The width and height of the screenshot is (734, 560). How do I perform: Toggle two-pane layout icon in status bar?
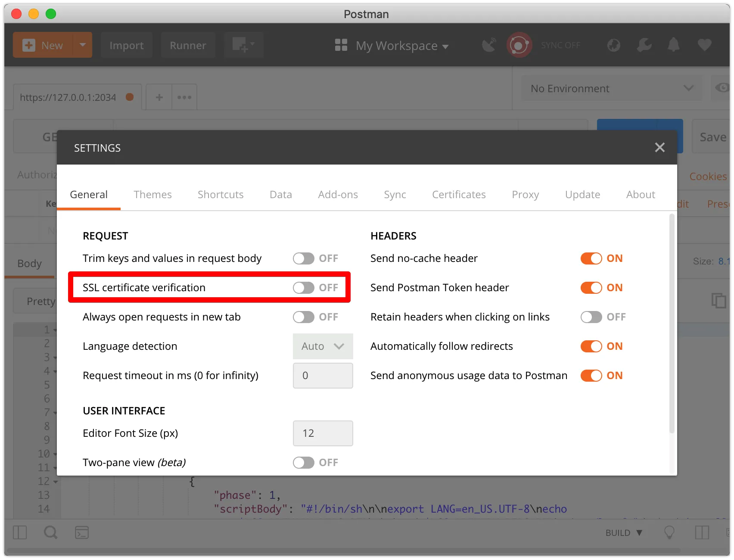pos(702,532)
